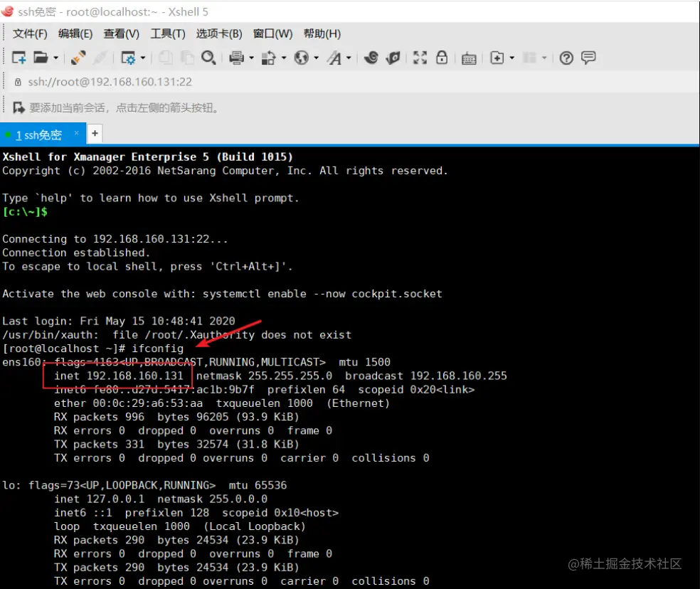Screen dimensions: 700x589
Task: Add a new tab with plus button
Action: [x=95, y=133]
